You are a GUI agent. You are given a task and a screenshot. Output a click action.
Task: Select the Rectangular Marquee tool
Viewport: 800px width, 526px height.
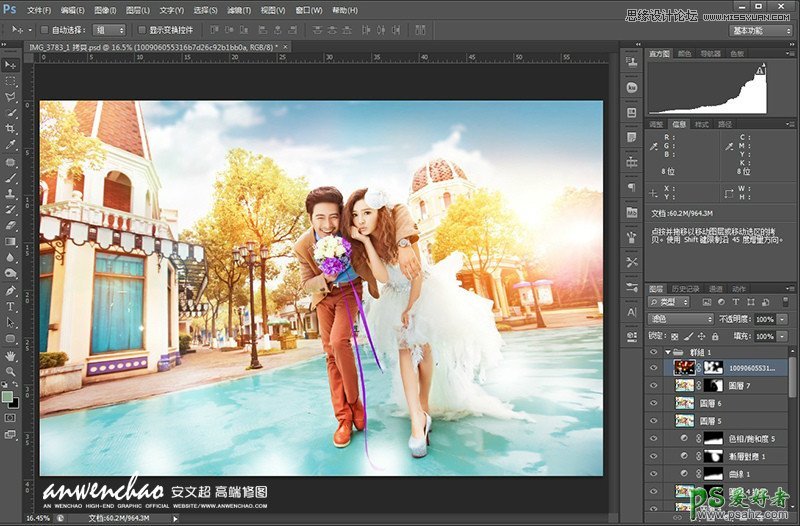pos(11,80)
